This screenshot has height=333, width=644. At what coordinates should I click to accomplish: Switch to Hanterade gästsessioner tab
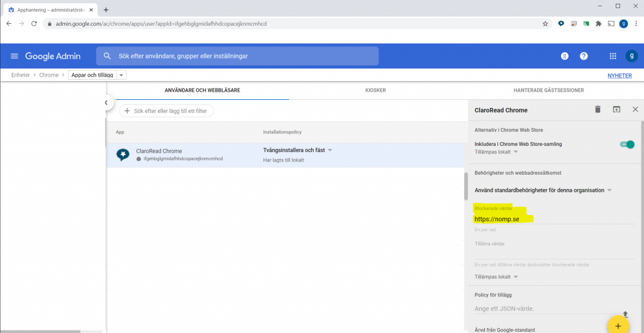[x=548, y=90]
